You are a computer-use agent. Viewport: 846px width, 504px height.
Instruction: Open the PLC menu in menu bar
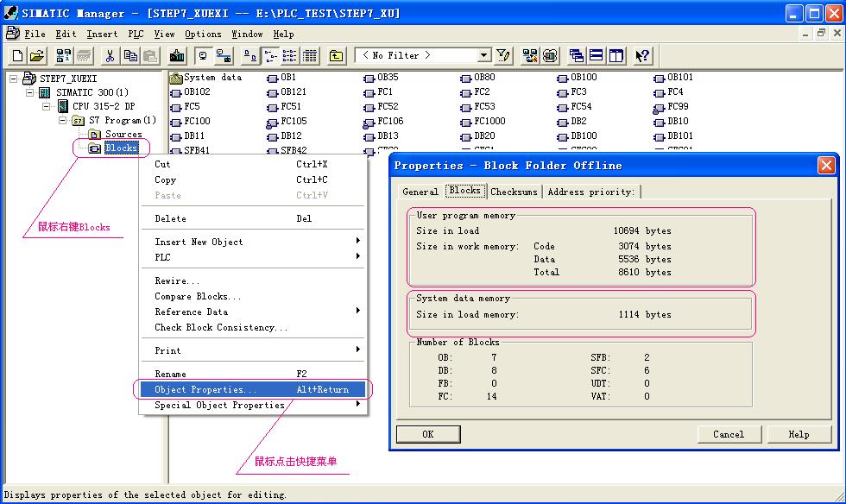point(136,34)
